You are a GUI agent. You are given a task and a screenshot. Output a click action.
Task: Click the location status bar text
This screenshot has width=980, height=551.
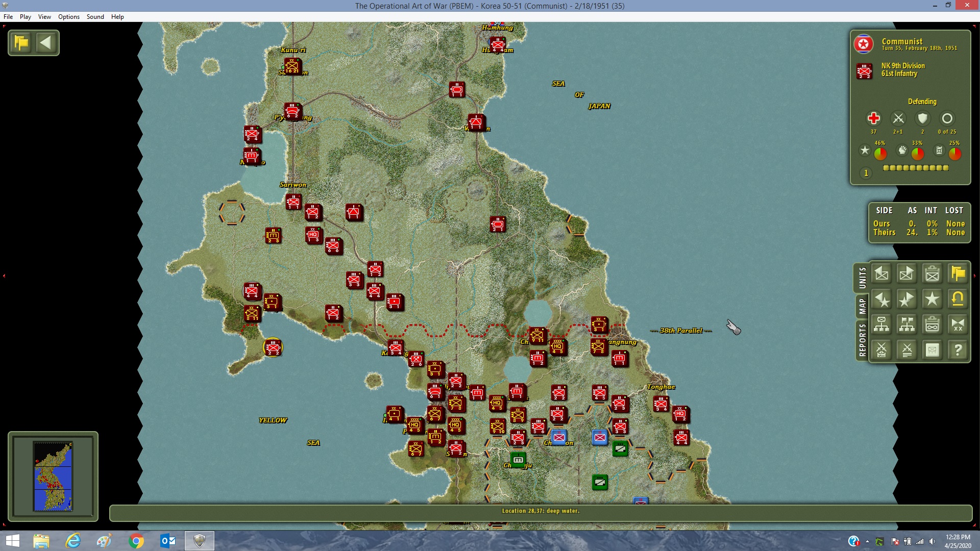click(x=541, y=511)
